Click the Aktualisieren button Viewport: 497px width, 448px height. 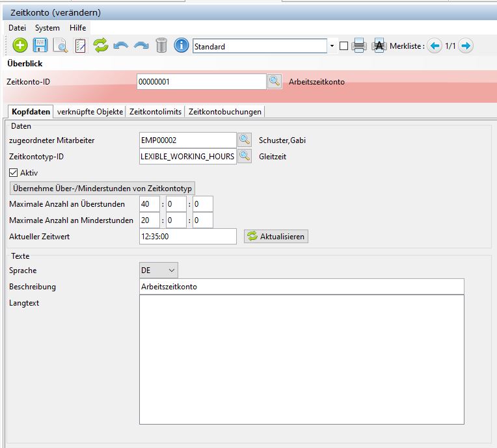tap(276, 237)
